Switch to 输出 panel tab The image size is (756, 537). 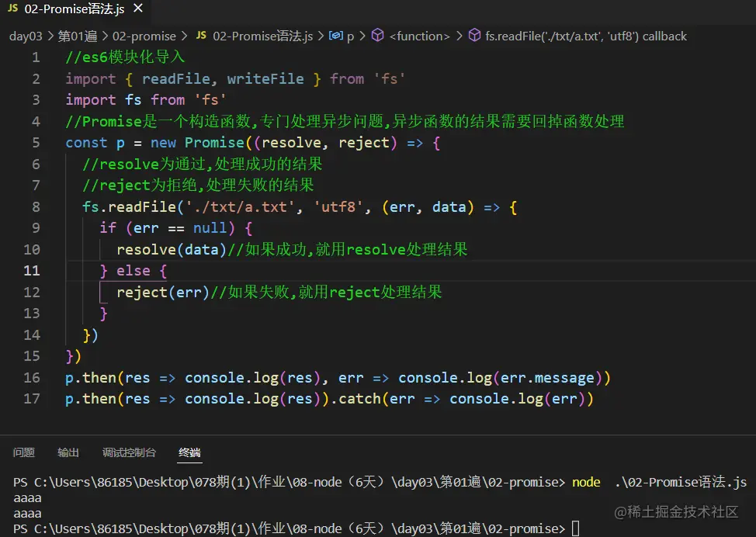point(68,452)
